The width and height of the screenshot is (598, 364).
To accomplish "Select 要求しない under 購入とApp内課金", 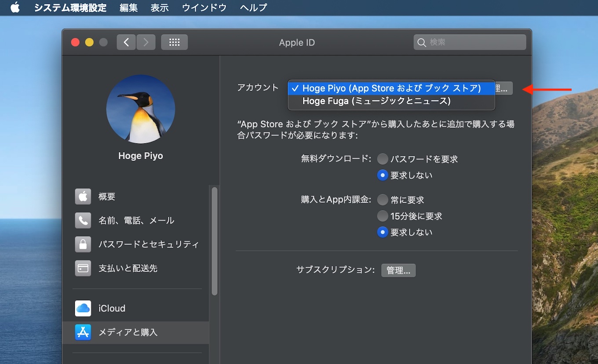I will (x=383, y=232).
